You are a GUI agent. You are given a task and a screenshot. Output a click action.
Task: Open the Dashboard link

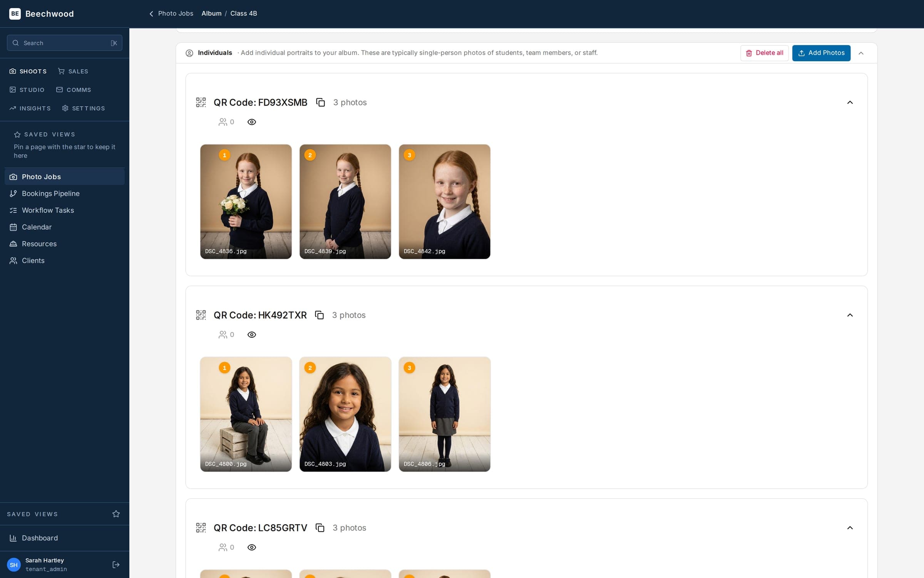65,538
